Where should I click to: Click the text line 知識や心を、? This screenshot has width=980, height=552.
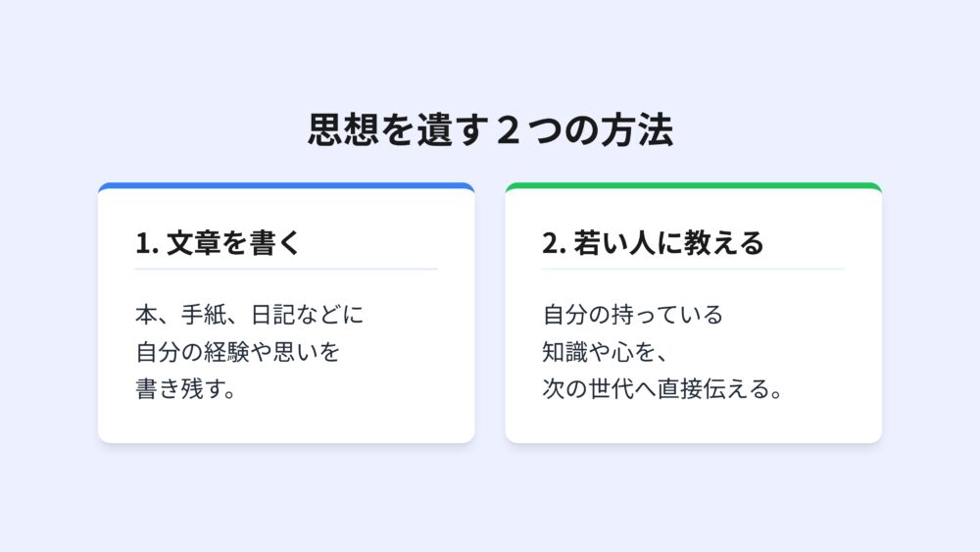(x=605, y=352)
